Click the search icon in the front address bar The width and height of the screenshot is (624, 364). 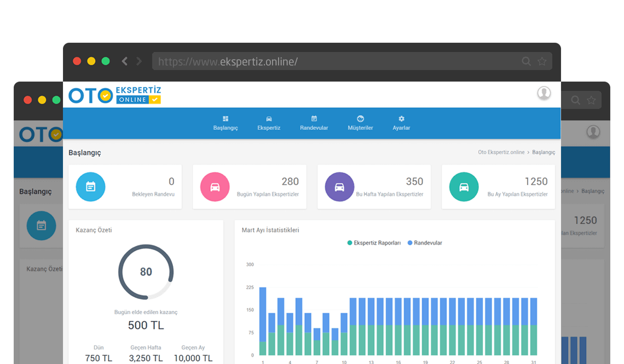[x=526, y=61]
